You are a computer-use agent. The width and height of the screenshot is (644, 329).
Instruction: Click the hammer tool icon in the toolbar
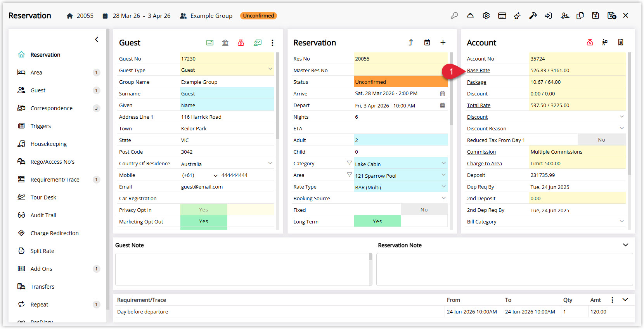coord(533,16)
